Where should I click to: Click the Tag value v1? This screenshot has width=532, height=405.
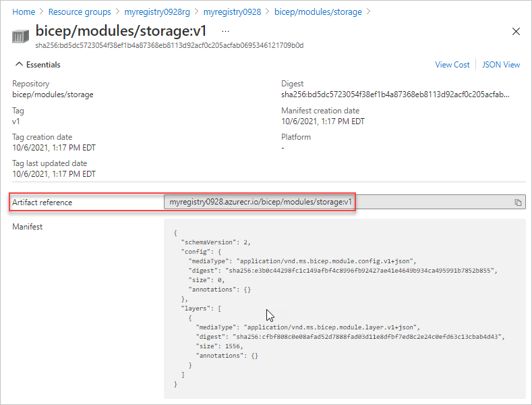tap(16, 122)
